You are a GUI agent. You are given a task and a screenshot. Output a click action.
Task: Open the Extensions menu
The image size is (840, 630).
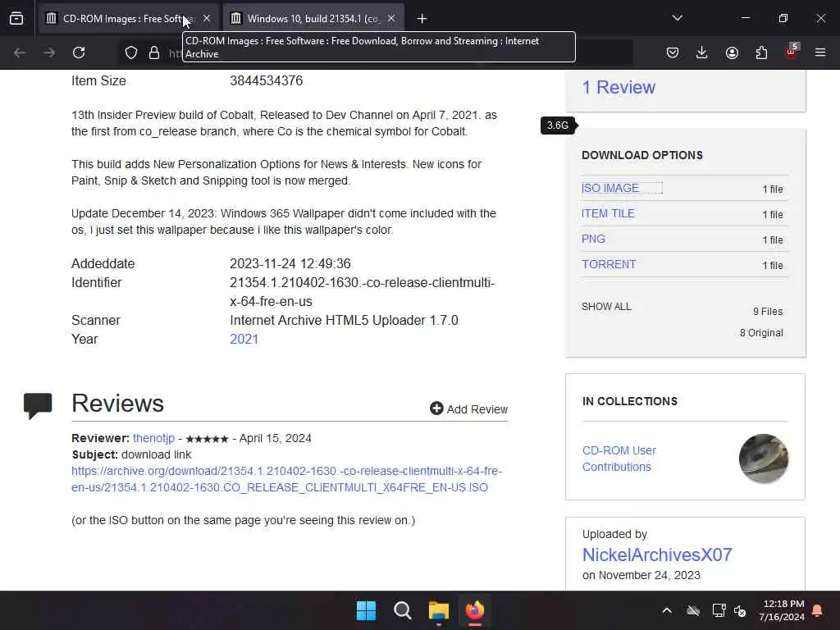761,52
